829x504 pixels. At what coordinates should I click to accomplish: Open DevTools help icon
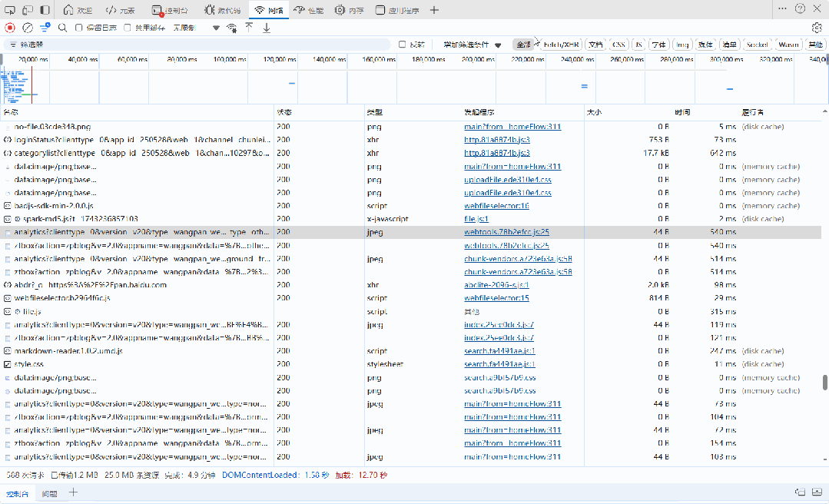point(800,8)
